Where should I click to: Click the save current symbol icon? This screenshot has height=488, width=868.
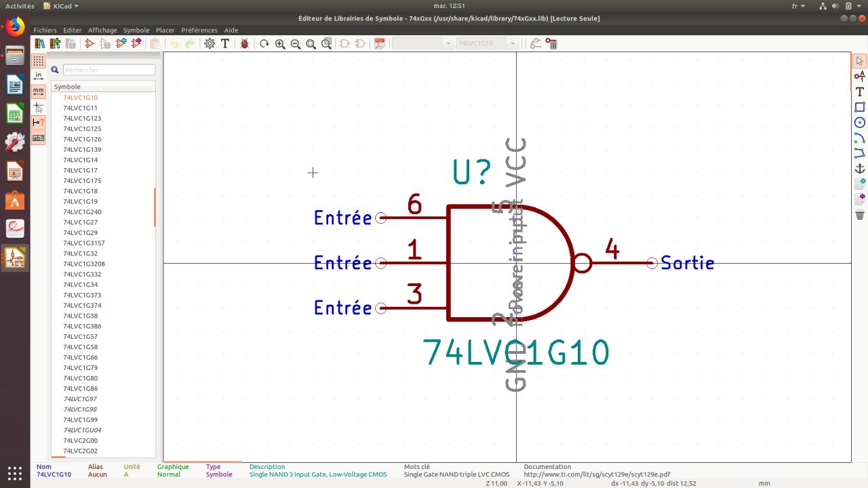tap(105, 43)
